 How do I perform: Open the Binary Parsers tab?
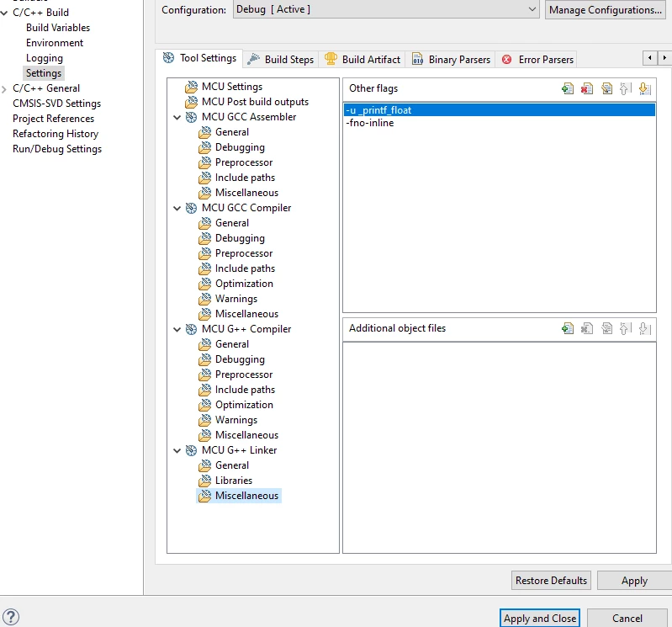pos(451,60)
